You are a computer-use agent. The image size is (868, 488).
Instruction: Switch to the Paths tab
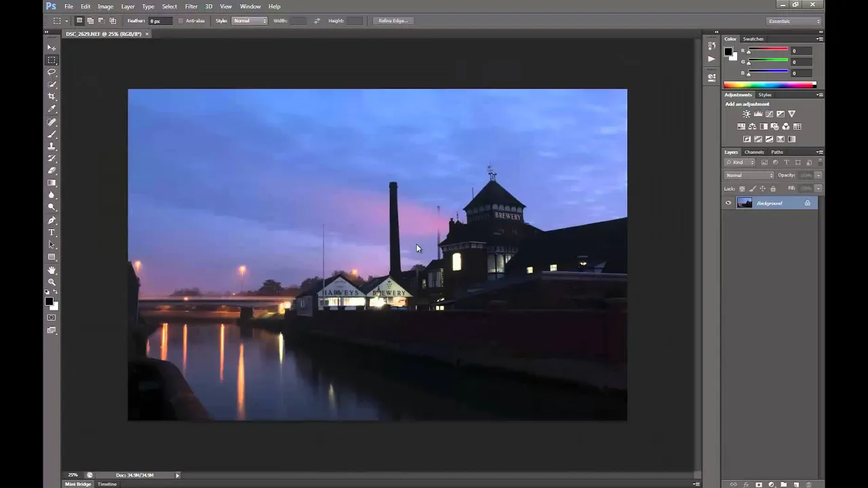pos(777,152)
